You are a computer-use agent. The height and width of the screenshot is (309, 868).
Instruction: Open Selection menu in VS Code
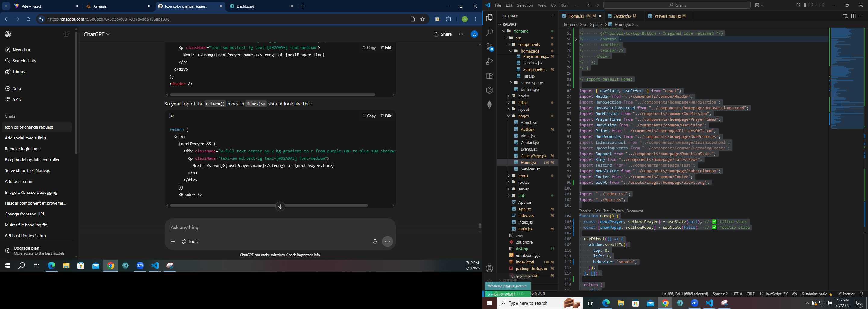click(525, 5)
